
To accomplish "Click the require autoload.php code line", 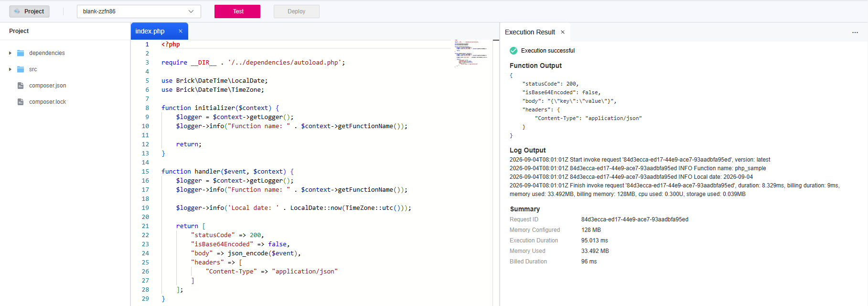I will coord(253,63).
